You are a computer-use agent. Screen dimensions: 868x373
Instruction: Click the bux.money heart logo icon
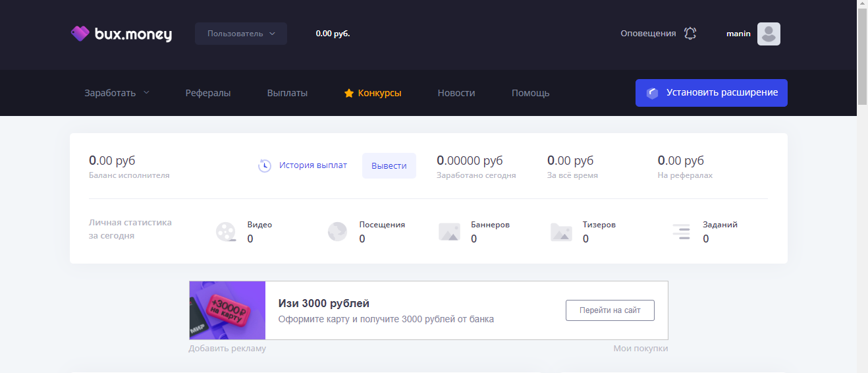[80, 34]
